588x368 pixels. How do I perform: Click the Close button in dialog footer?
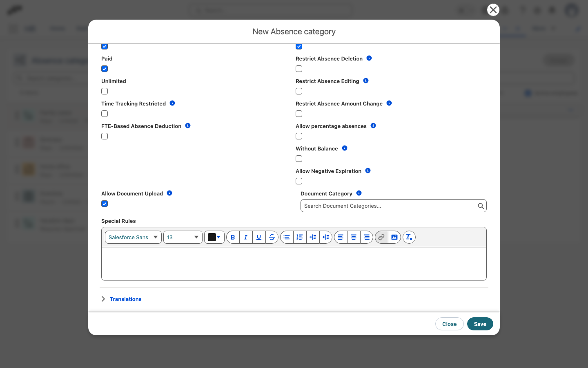(450, 324)
